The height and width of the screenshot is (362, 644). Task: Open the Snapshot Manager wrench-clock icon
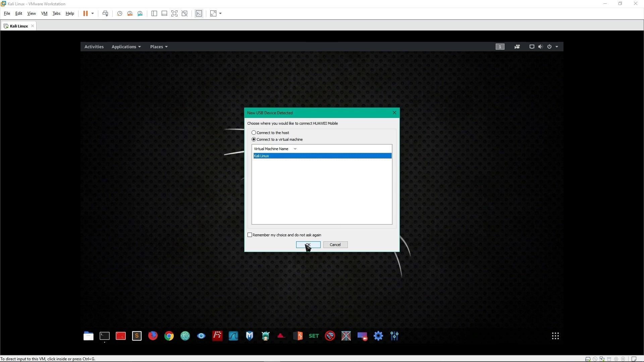click(140, 13)
